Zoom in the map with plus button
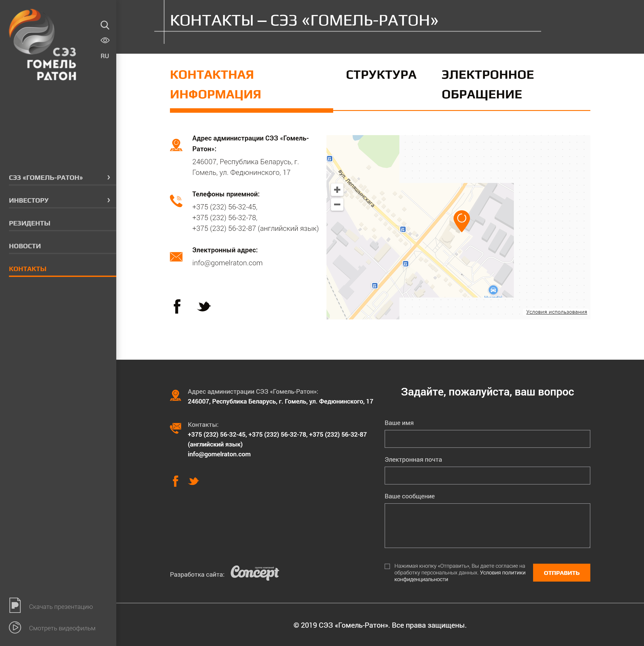The image size is (644, 646). tap(337, 190)
